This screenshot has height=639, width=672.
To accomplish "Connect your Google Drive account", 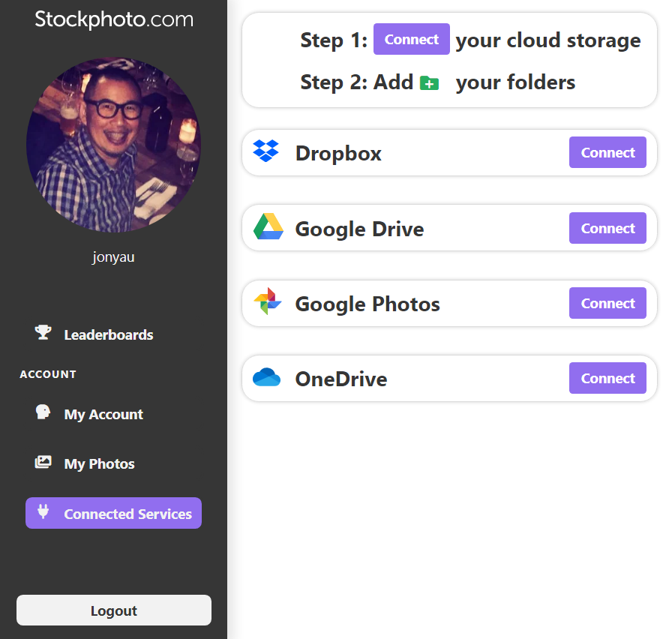I will 607,228.
